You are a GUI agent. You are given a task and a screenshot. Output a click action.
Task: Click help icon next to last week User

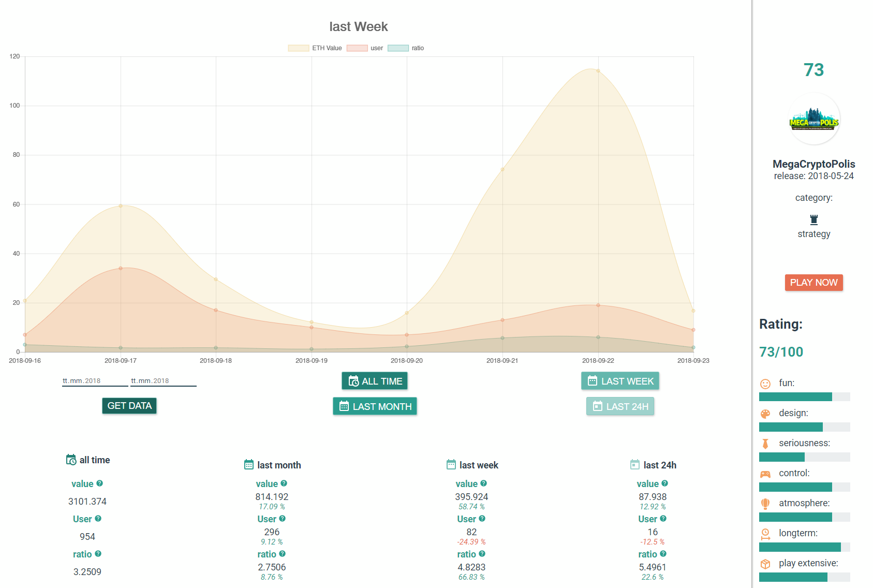(x=482, y=518)
